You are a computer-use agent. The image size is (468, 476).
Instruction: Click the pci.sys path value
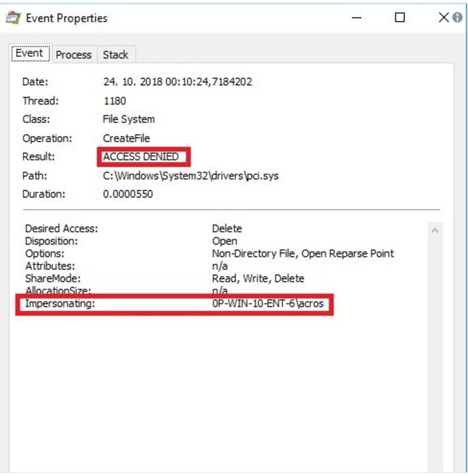coord(191,176)
